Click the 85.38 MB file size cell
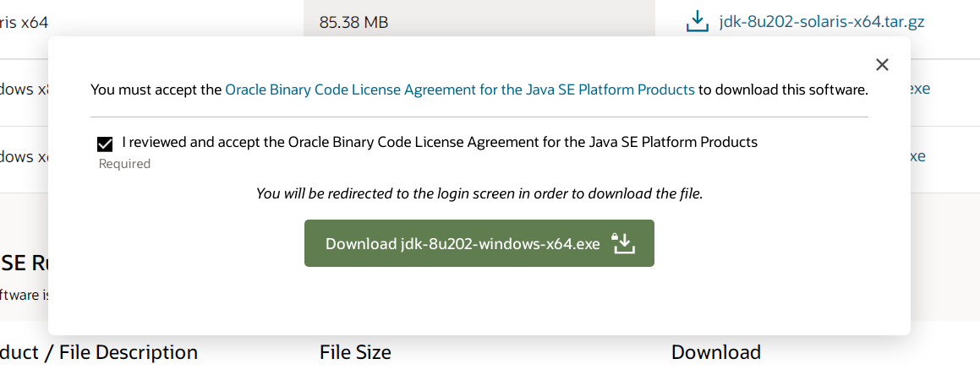Viewport: 980px width, 375px height. coord(354,23)
